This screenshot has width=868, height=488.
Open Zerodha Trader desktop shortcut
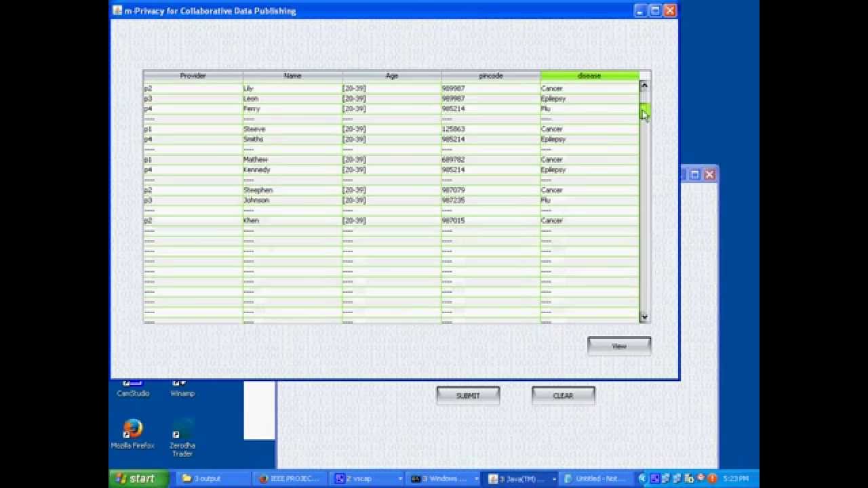[182, 438]
